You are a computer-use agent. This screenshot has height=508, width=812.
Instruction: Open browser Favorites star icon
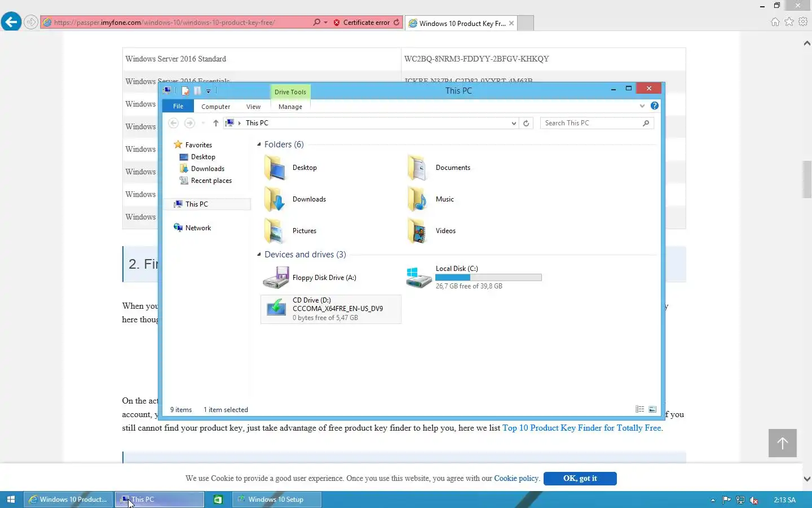[789, 22]
